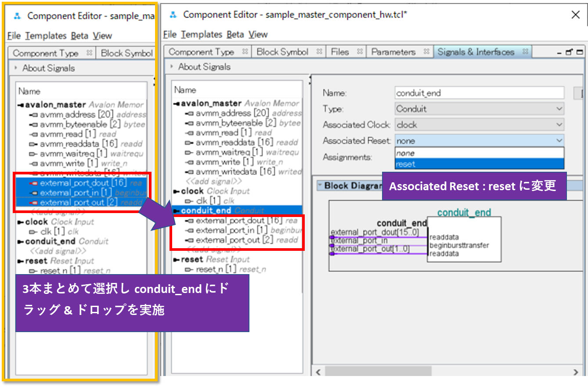Close the Files tab via its X icon
This screenshot has height=387, width=588.
point(359,52)
